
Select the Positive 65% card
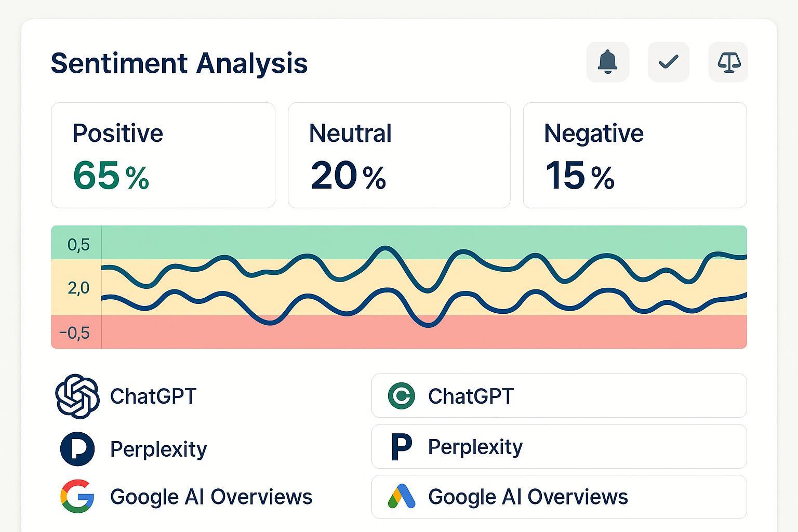pyautogui.click(x=163, y=155)
